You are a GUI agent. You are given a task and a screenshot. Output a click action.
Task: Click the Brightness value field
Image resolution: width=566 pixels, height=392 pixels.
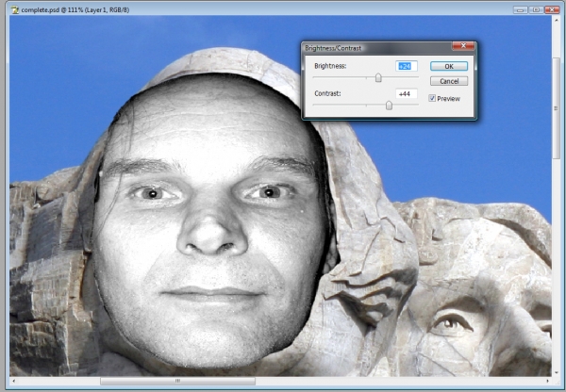[x=407, y=66]
